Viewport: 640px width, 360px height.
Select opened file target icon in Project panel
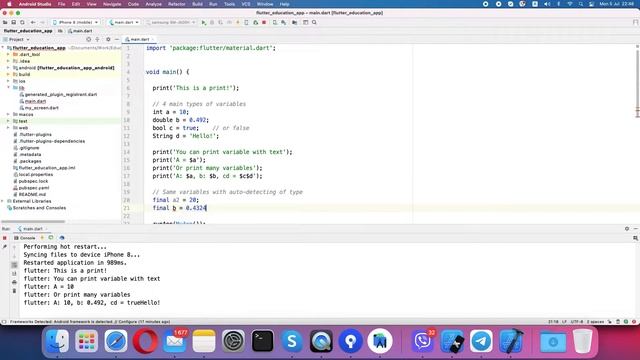pos(89,39)
